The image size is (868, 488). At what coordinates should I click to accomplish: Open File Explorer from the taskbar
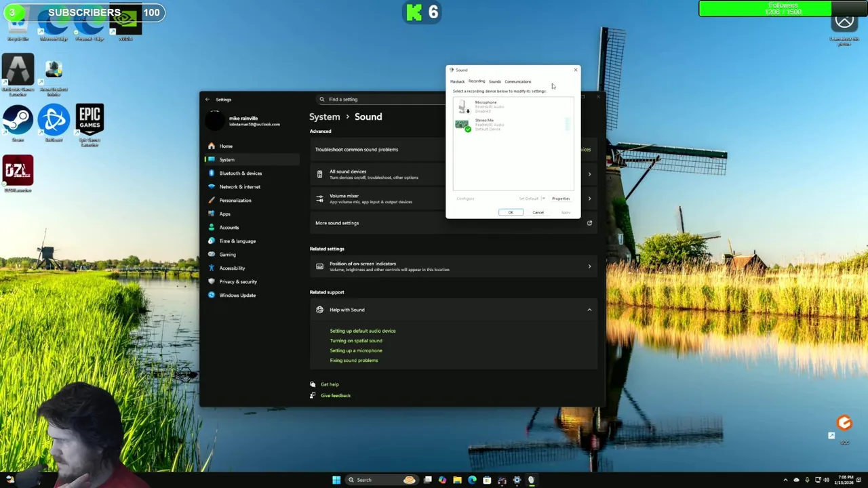(457, 480)
